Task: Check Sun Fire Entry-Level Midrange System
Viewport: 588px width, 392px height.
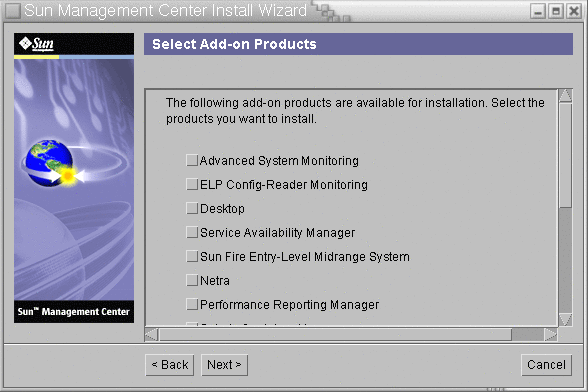Action: [192, 257]
